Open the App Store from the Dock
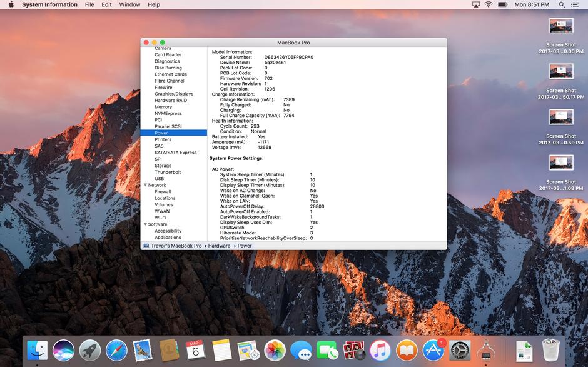Screen dimensions: 588x367 [x=433, y=351]
